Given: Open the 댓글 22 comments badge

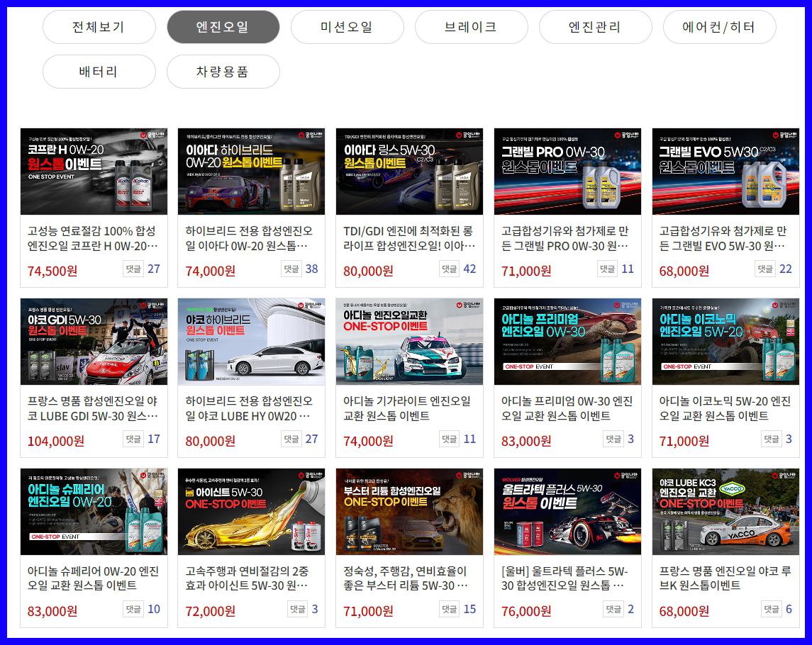Looking at the screenshot, I should 774,269.
